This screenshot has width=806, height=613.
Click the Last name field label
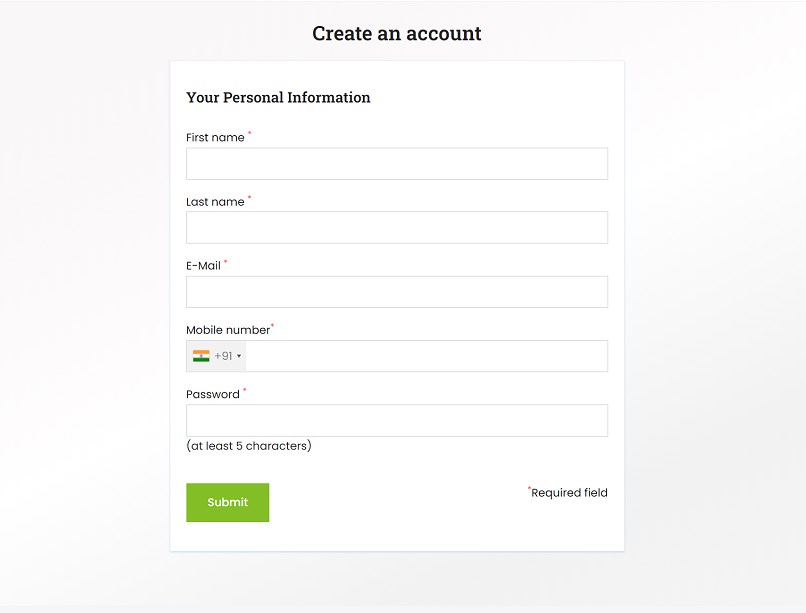pyautogui.click(x=215, y=201)
